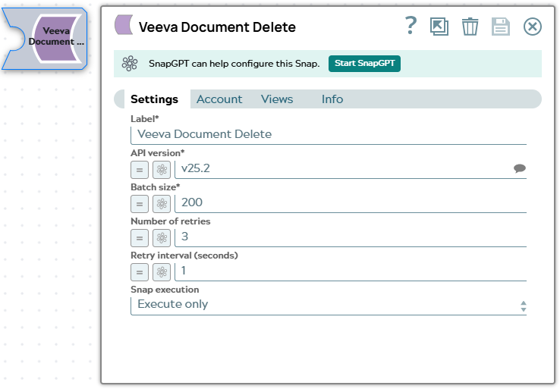Click the 'Veeva Document Delete' dialog title
The width and height of the screenshot is (560, 392).
point(217,27)
